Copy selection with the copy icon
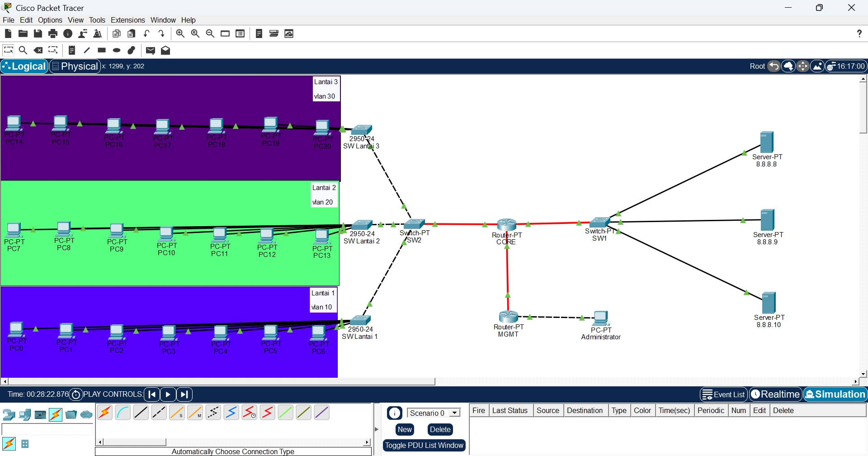This screenshot has height=456, width=868. (117, 33)
